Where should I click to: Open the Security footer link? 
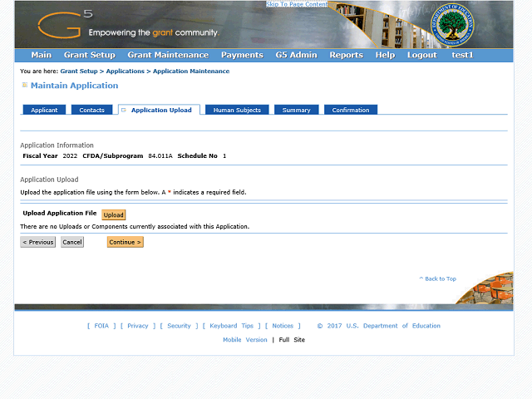(x=180, y=326)
